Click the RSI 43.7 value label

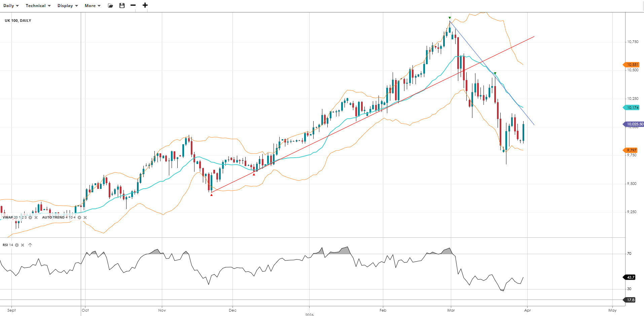tap(630, 277)
